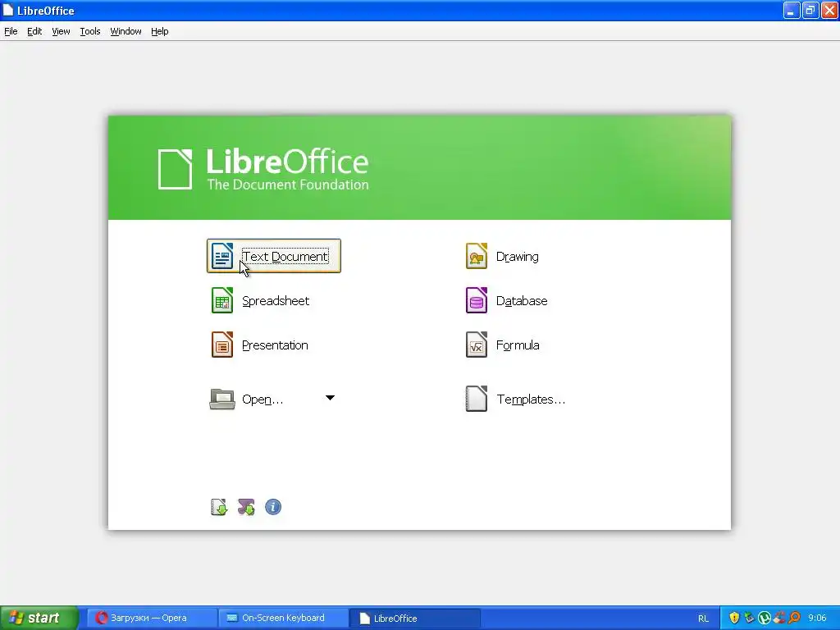Click the LibreOffice taskbar button
The width and height of the screenshot is (840, 630).
[414, 618]
